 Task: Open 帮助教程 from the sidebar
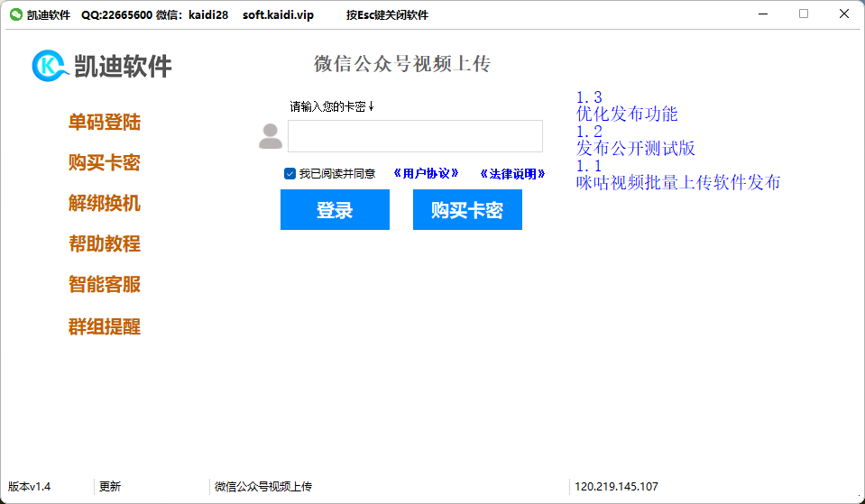pyautogui.click(x=105, y=243)
